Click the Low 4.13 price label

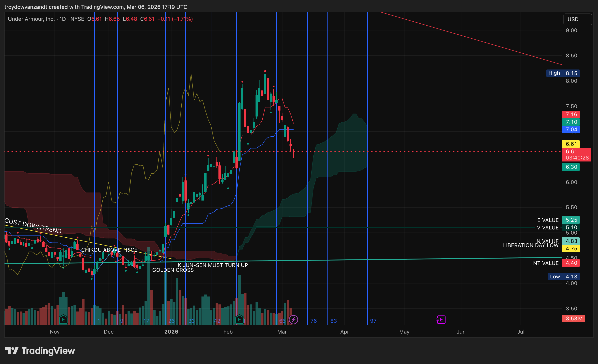point(564,277)
